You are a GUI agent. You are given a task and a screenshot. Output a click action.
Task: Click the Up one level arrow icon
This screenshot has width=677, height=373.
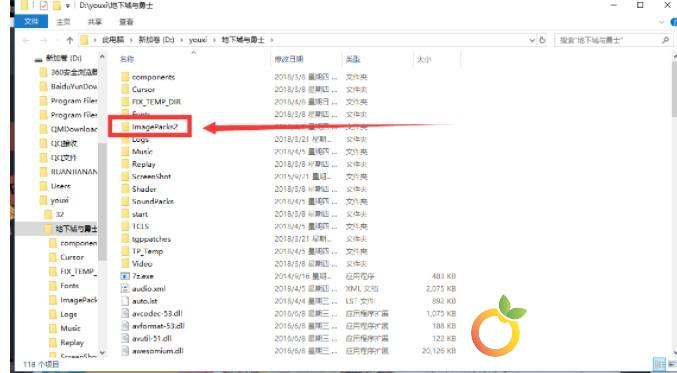(70, 40)
